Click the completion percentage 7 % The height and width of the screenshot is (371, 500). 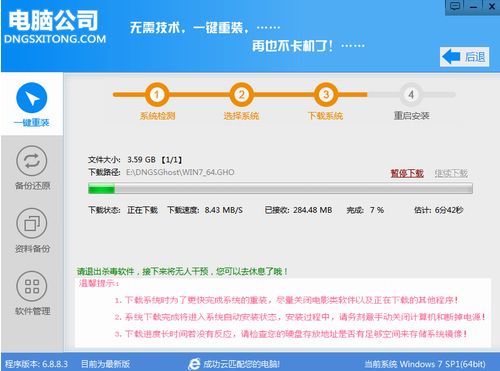click(377, 210)
